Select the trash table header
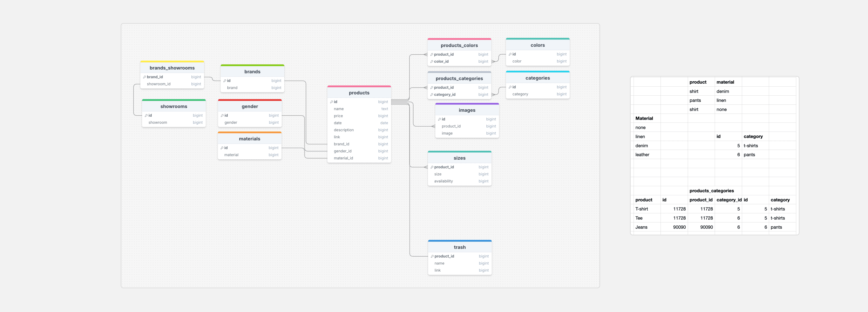This screenshot has width=868, height=312. (x=460, y=247)
